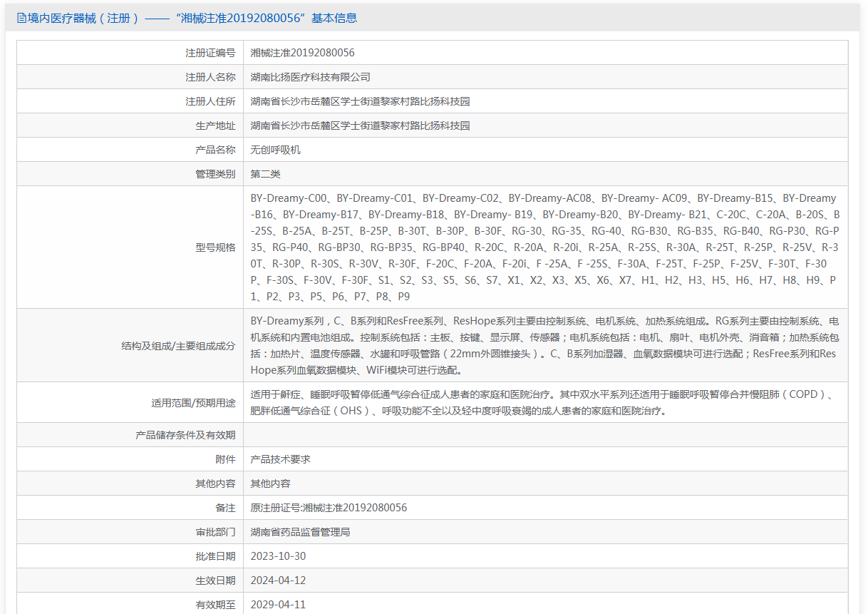Select remark text 原注册证号:湘械注准20192080056
Screen dimensions: 868x614
tap(329, 508)
